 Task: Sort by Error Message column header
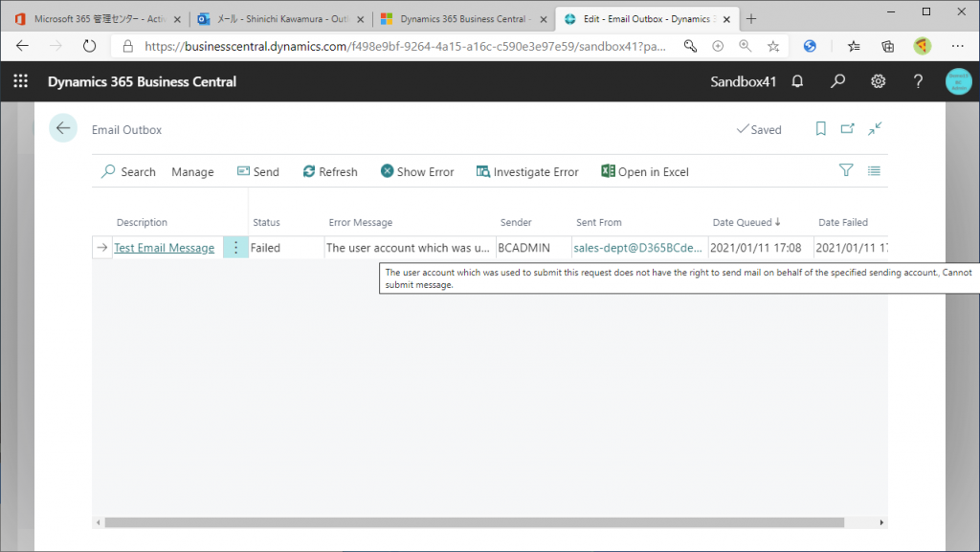pyautogui.click(x=361, y=222)
